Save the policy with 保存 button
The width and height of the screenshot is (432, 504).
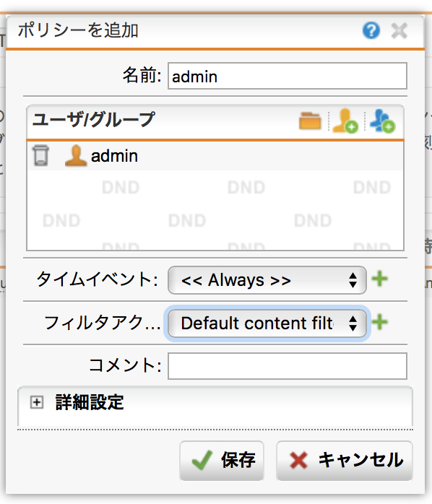click(x=222, y=460)
